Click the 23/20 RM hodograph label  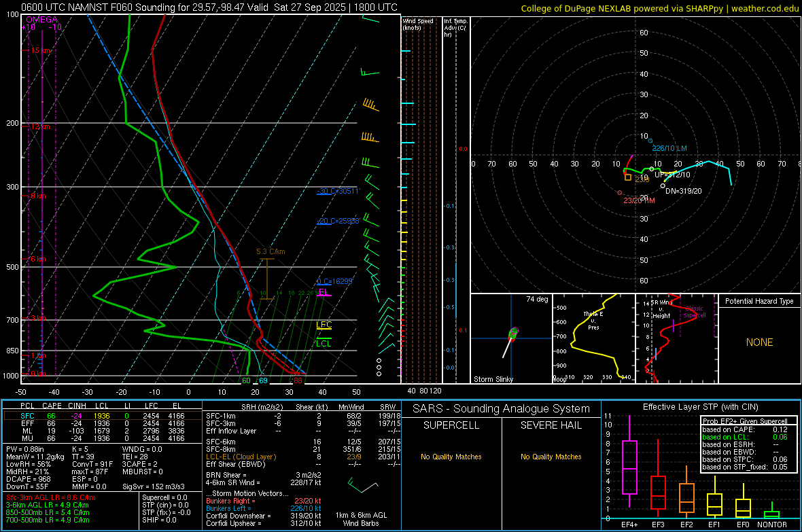tap(639, 200)
